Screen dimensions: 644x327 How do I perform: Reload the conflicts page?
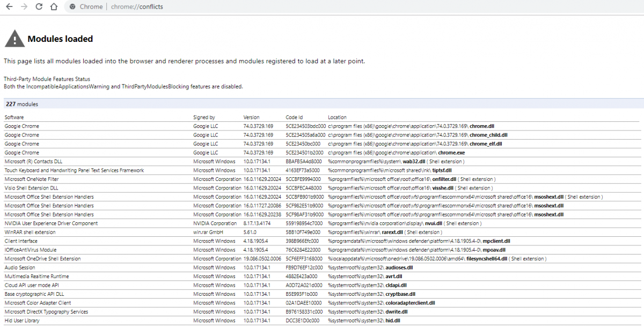click(39, 7)
